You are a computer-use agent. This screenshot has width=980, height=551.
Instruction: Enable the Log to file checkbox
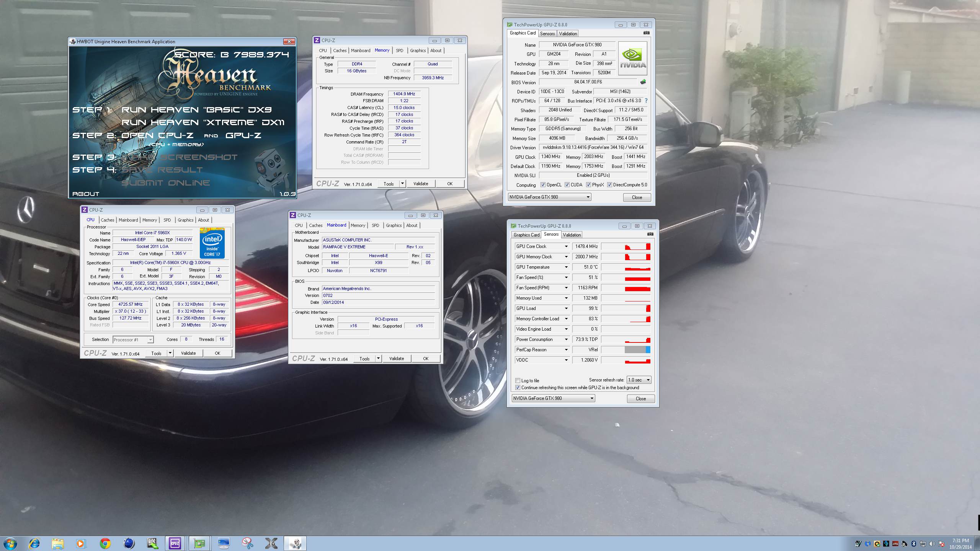[x=518, y=381]
